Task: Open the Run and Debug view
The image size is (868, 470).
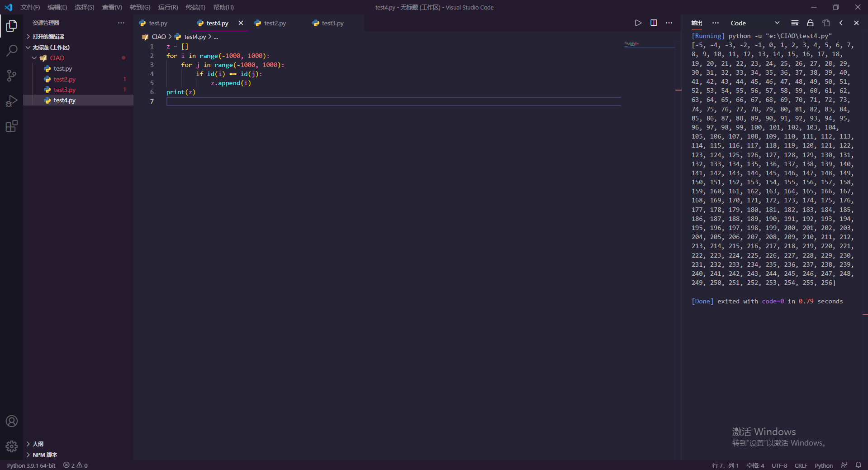Action: (11, 101)
